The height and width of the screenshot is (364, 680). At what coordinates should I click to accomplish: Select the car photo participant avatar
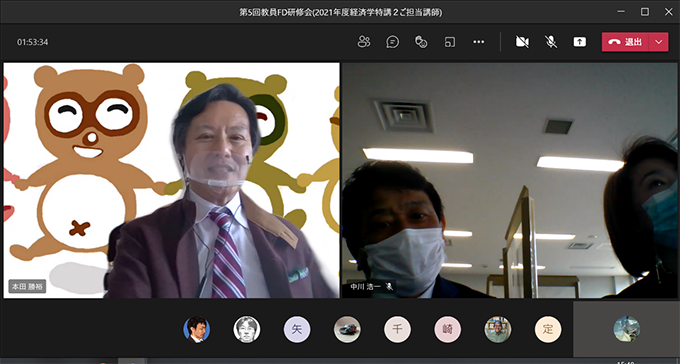[347, 329]
